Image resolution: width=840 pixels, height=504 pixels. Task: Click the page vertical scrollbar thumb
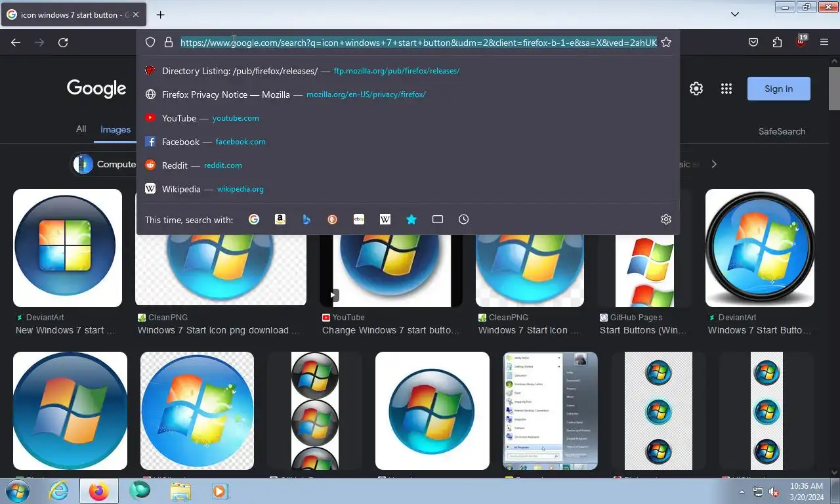(x=834, y=88)
